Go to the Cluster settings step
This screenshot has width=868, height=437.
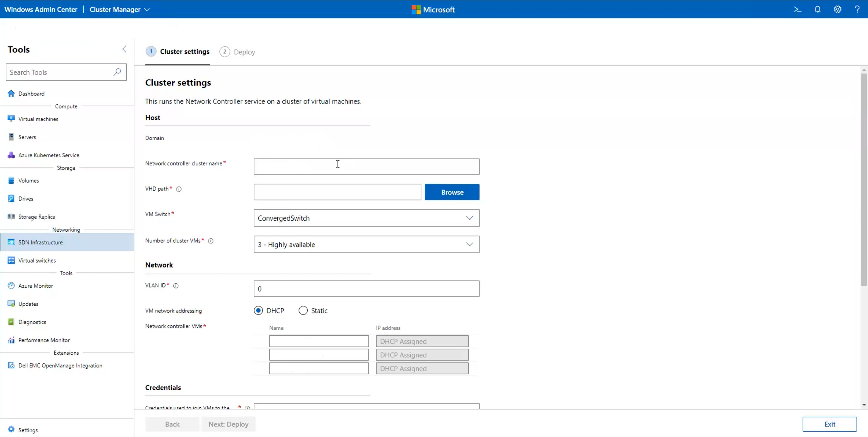(177, 51)
